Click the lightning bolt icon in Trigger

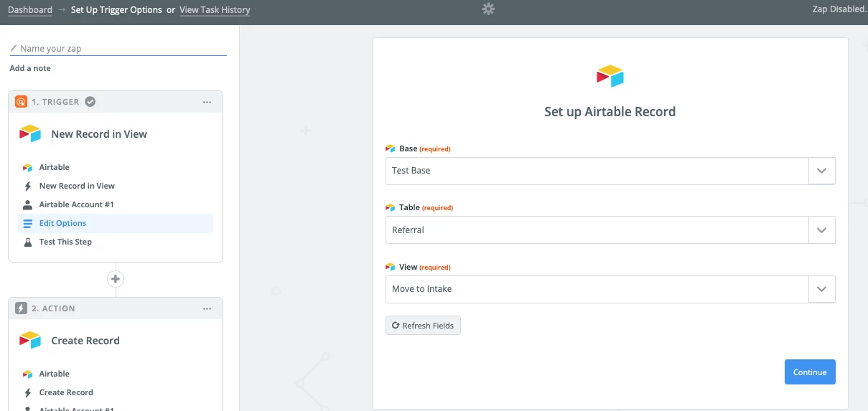pos(28,186)
